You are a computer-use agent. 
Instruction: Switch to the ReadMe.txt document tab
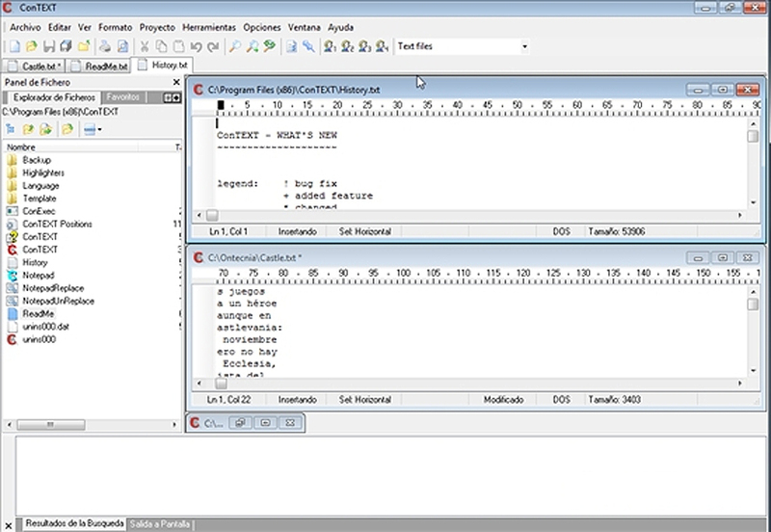pyautogui.click(x=98, y=66)
